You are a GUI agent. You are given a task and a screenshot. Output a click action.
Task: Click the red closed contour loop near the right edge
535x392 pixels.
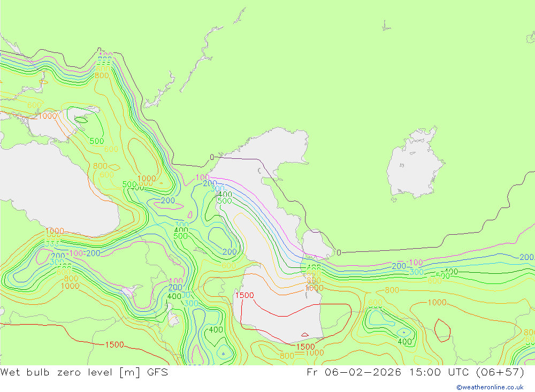coord(442,330)
